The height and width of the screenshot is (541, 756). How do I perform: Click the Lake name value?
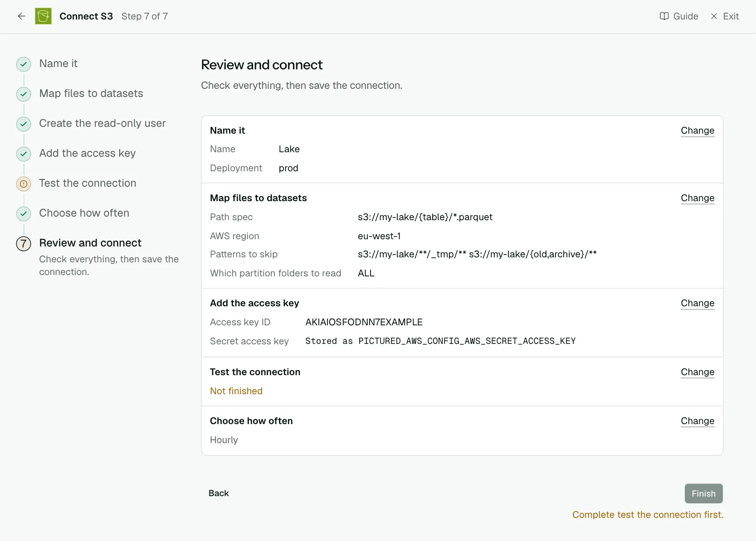tap(289, 149)
